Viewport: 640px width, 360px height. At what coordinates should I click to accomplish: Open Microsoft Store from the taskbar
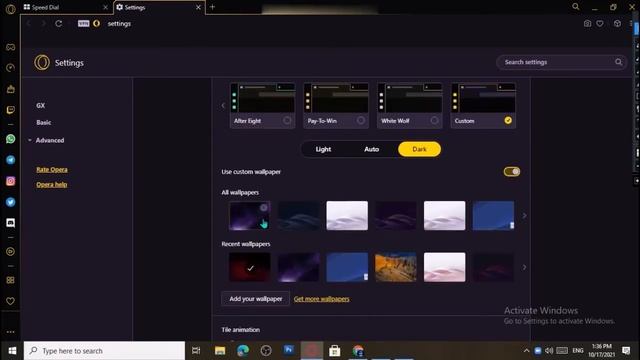[x=335, y=351]
